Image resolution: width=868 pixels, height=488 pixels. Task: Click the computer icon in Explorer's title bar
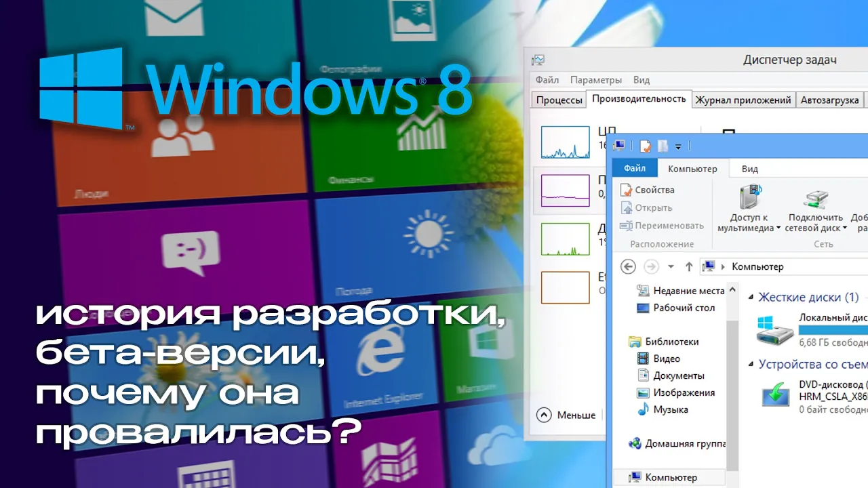(x=618, y=145)
